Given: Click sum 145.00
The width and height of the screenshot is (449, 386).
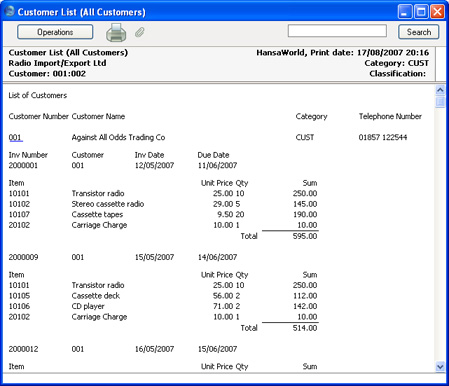Looking at the screenshot, I should coord(305,204).
